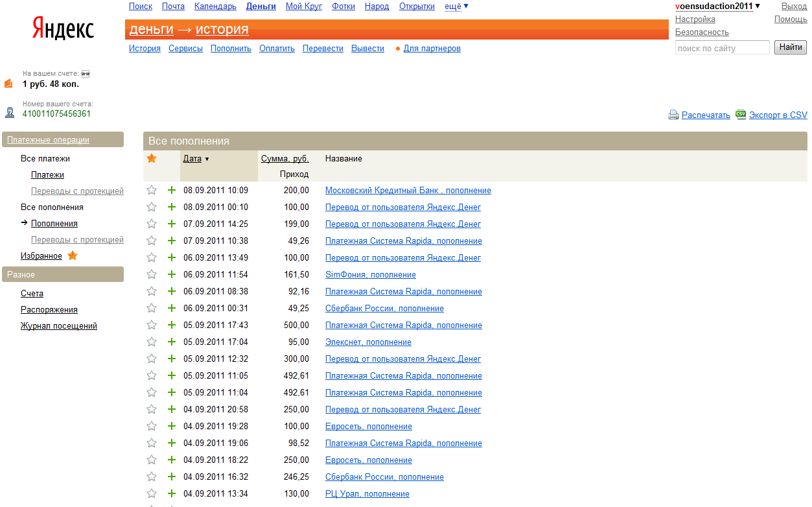The image size is (812, 507).
Task: Click the account icon beside the account number
Action: 10,112
